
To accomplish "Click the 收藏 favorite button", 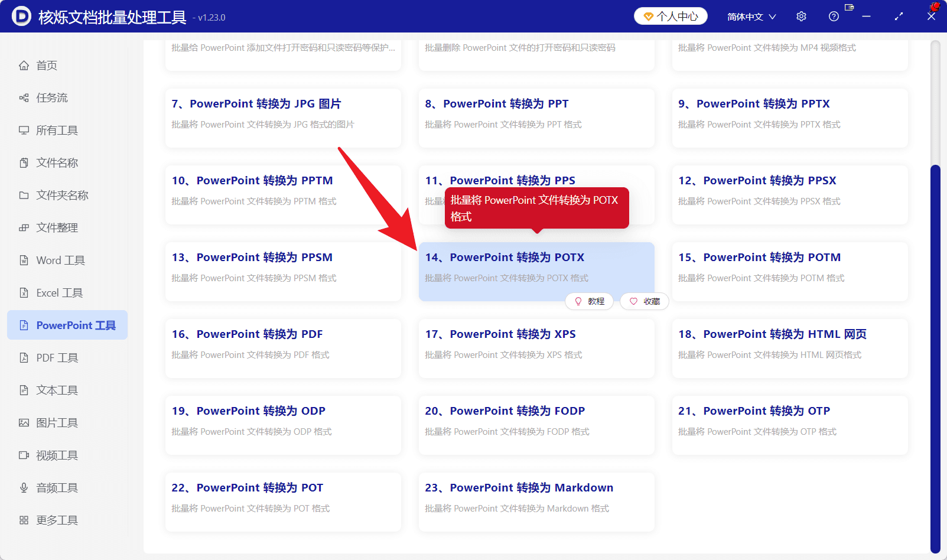I will [x=644, y=301].
